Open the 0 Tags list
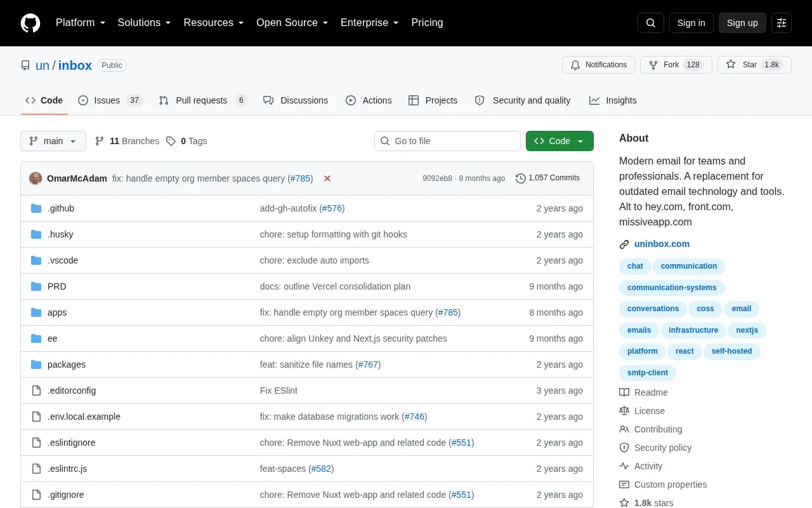This screenshot has width=812, height=508. coord(187,141)
